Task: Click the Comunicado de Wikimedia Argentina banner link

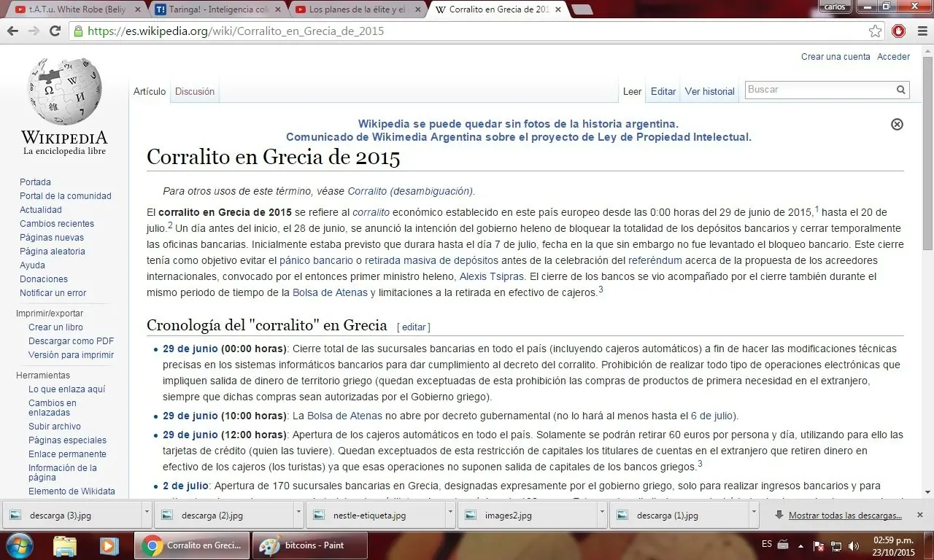Action: pyautogui.click(x=518, y=137)
